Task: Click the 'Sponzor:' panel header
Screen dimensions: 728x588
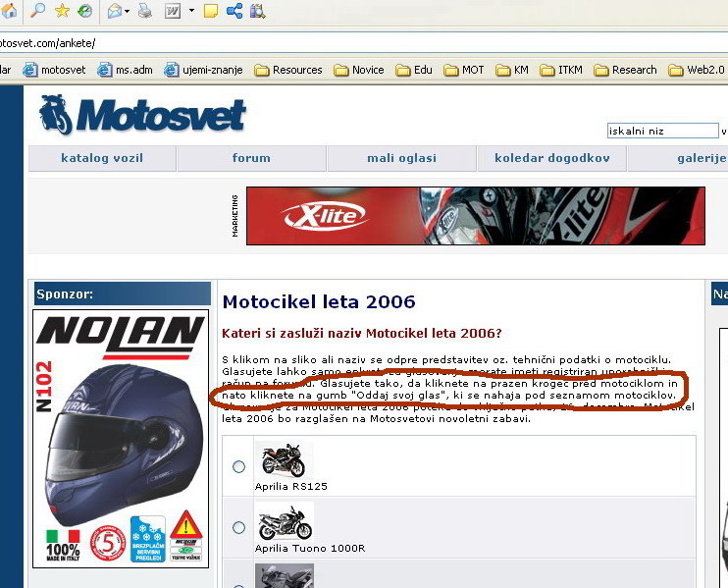Action: click(122, 294)
